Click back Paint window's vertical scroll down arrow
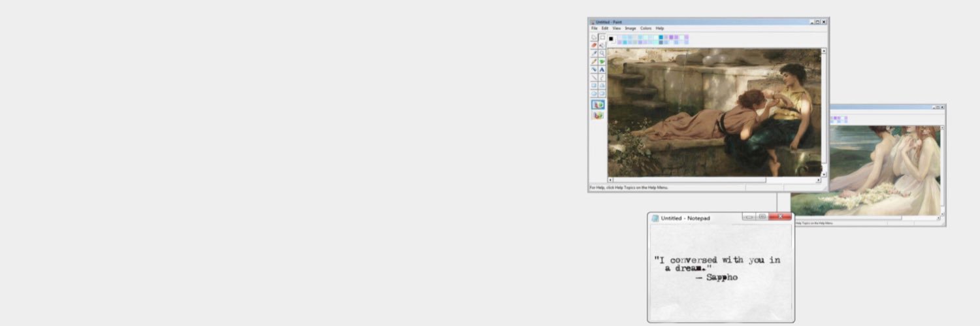Image resolution: width=980 pixels, height=326 pixels. coord(942,214)
